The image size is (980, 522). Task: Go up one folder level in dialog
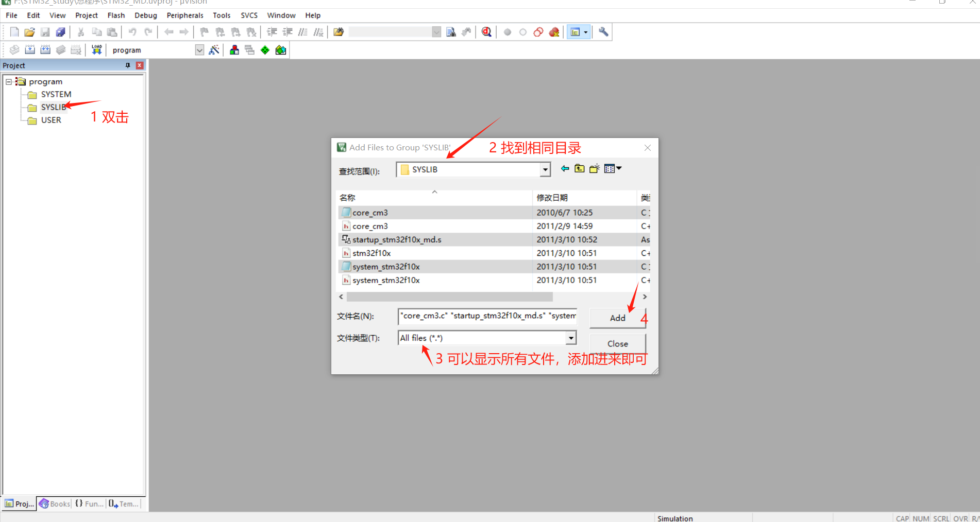(x=580, y=169)
